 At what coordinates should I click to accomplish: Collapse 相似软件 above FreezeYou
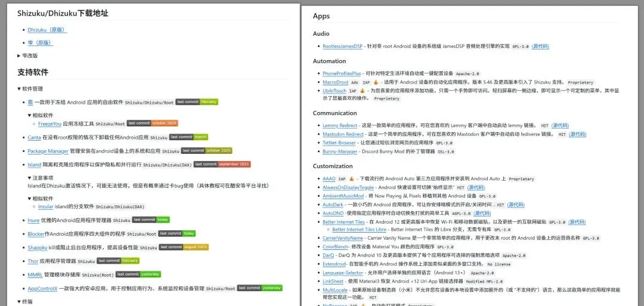pyautogui.click(x=41, y=115)
